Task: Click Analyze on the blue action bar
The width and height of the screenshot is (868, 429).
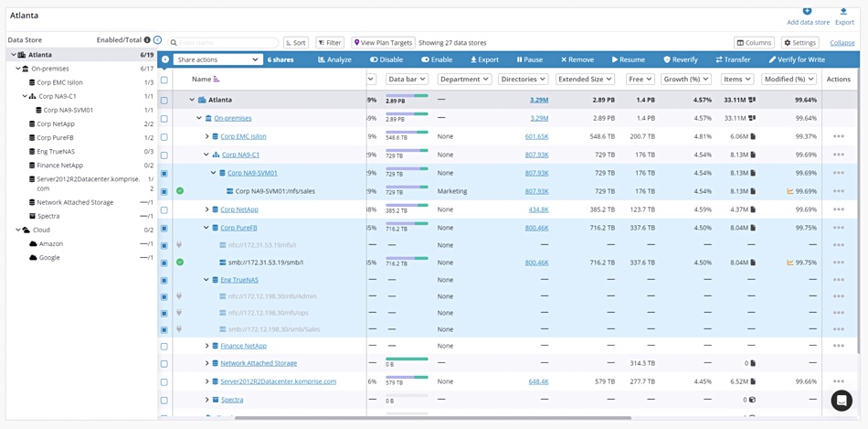Action: tap(334, 59)
